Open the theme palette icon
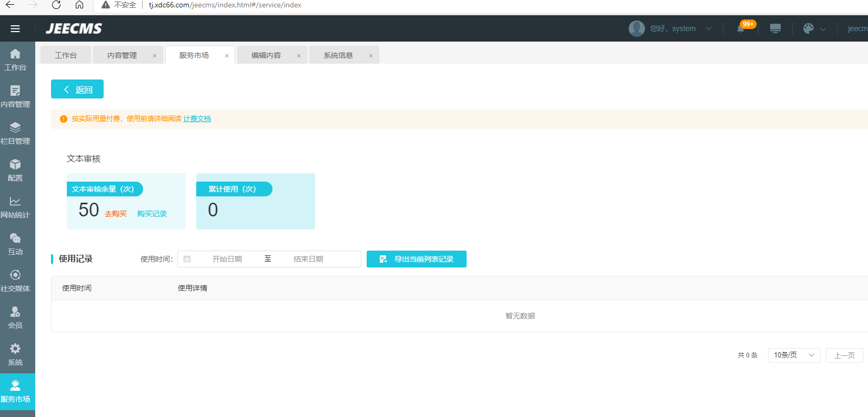 (809, 28)
